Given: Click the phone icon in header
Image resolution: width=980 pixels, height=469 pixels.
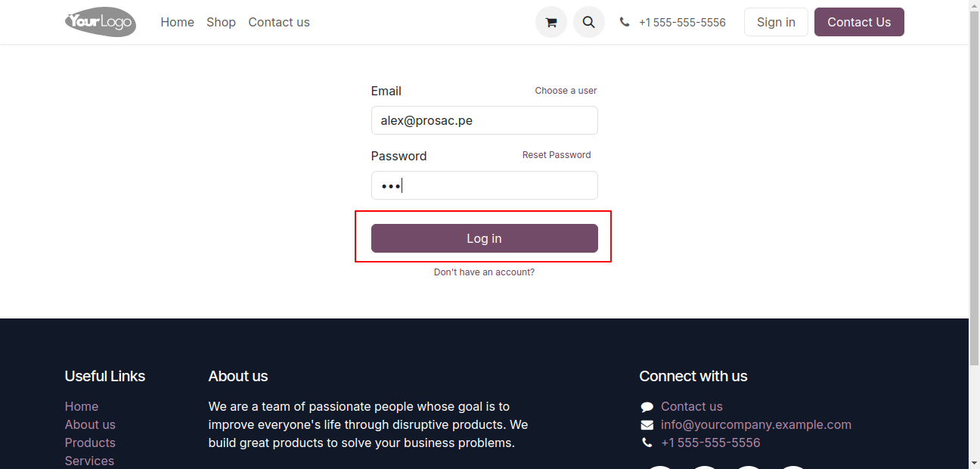Looking at the screenshot, I should (x=625, y=23).
